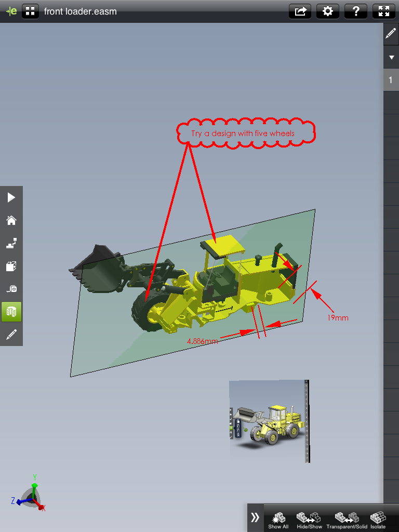Select the 'Try a design with five wheels' comment
Screen dimensions: 399x532
[243, 134]
